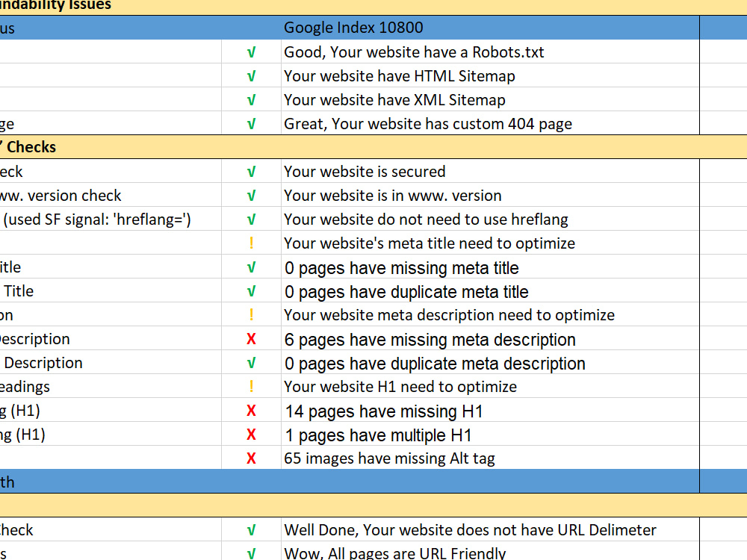Click green check mark in Robots.txt row
The image size is (747, 560).
tap(251, 52)
